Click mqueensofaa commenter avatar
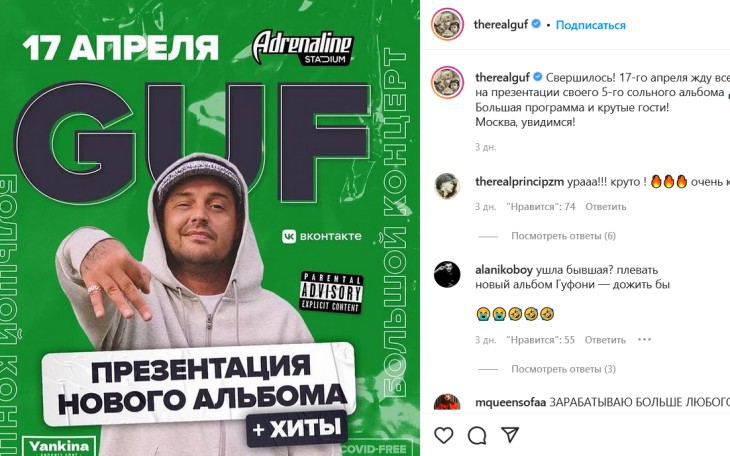This screenshot has width=730, height=456. [447, 402]
